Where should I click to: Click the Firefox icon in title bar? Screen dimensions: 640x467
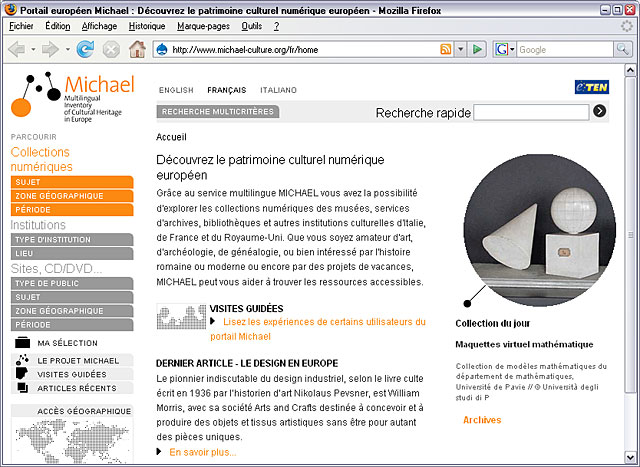(10, 9)
